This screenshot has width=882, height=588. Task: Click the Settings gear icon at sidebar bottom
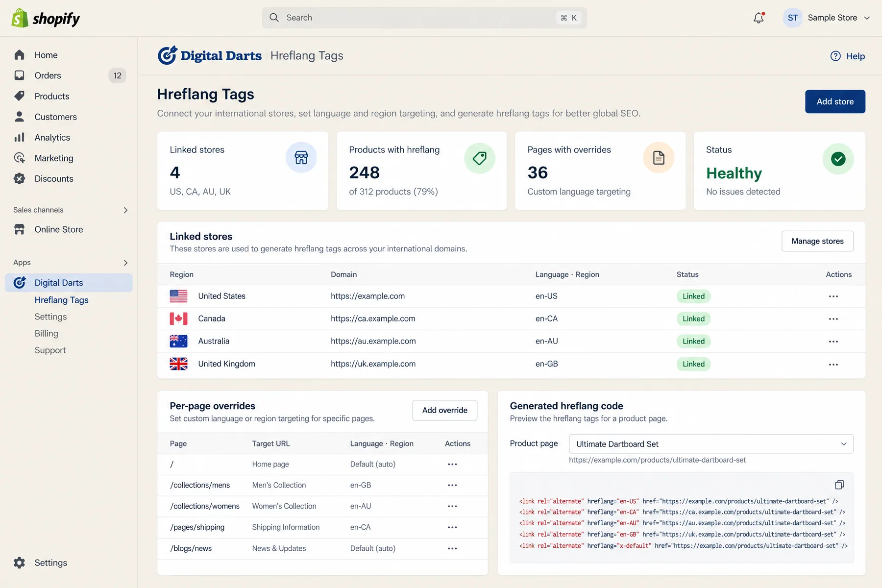[x=20, y=563]
